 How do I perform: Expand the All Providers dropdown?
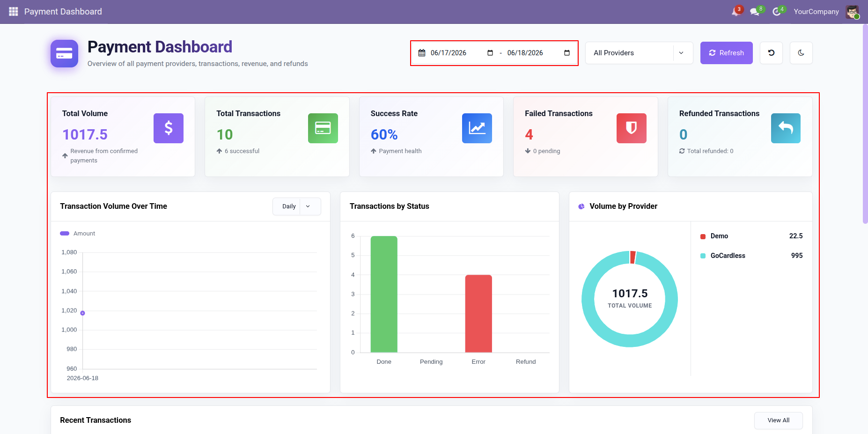pos(639,53)
